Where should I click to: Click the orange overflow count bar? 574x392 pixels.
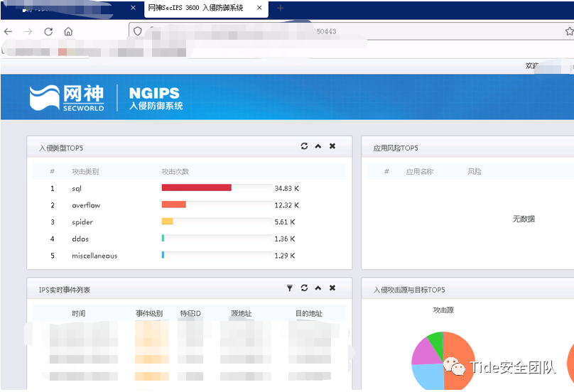coord(174,205)
